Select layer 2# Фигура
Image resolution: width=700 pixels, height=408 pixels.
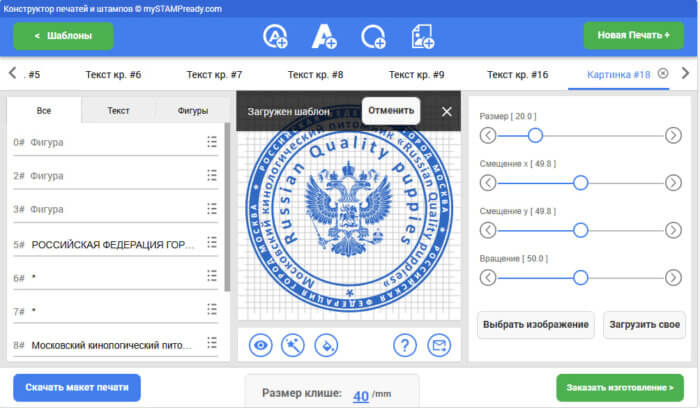(115, 176)
